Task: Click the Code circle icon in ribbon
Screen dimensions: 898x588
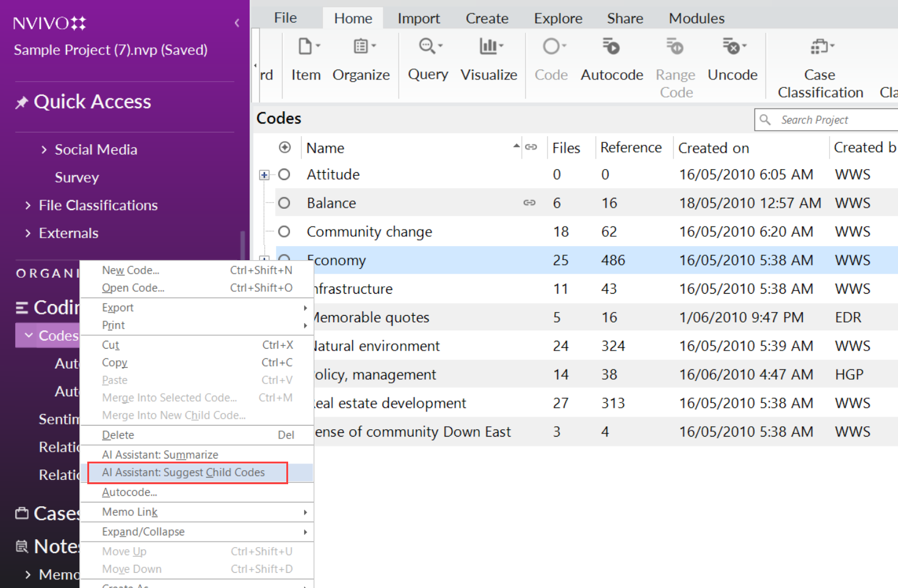Action: coord(551,46)
